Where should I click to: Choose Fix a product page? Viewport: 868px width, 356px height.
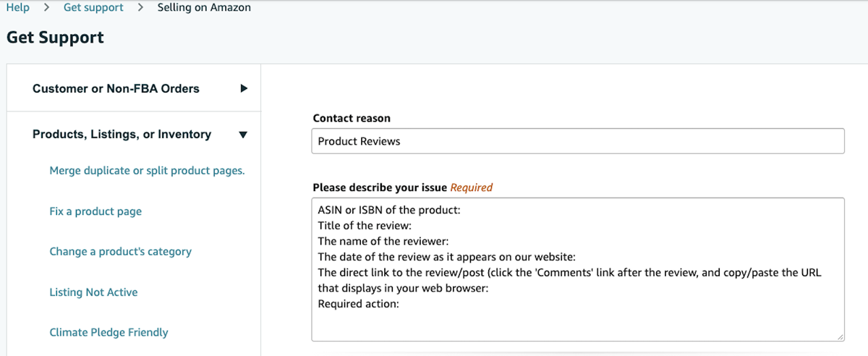coord(95,211)
